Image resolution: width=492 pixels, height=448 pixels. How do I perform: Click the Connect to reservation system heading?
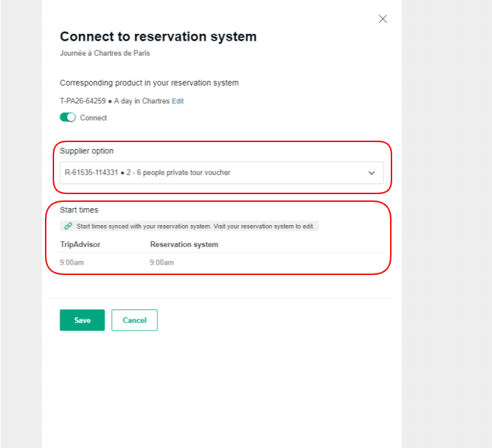click(x=158, y=37)
